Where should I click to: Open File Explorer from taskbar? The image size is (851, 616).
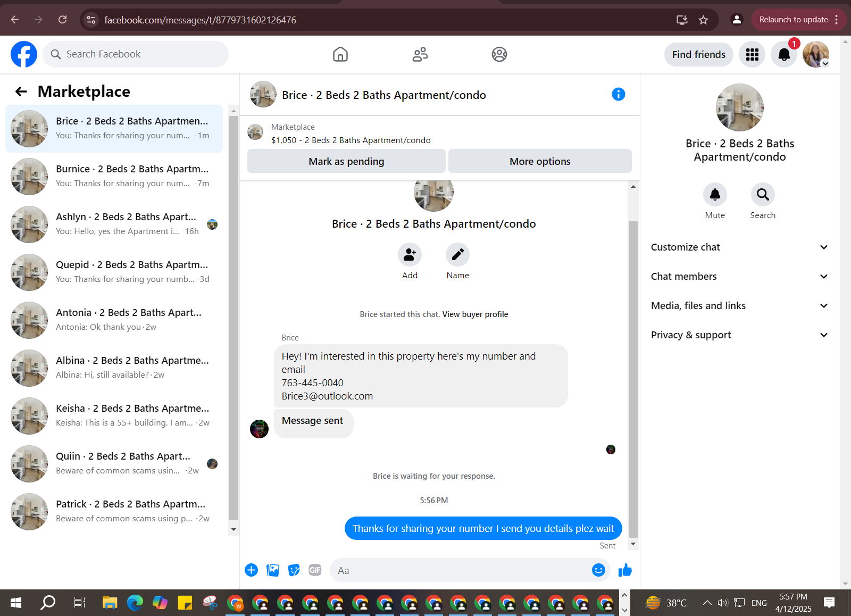[x=110, y=603]
